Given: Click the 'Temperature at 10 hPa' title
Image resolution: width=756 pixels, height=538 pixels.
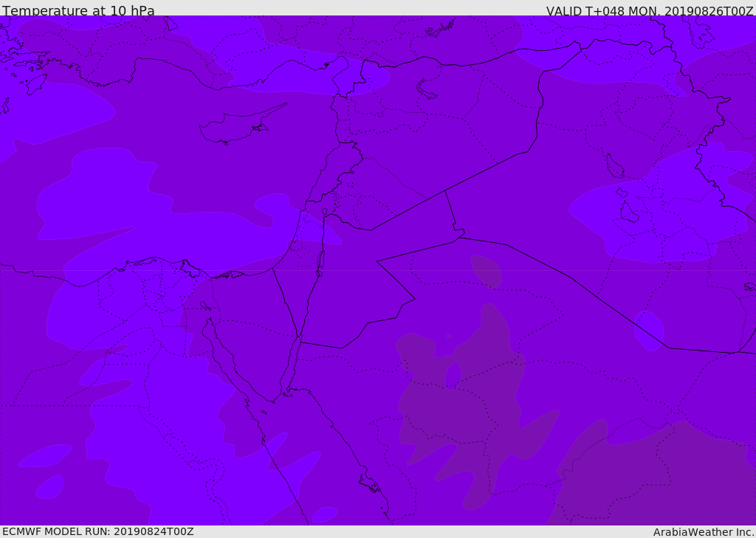Looking at the screenshot, I should [x=78, y=10].
